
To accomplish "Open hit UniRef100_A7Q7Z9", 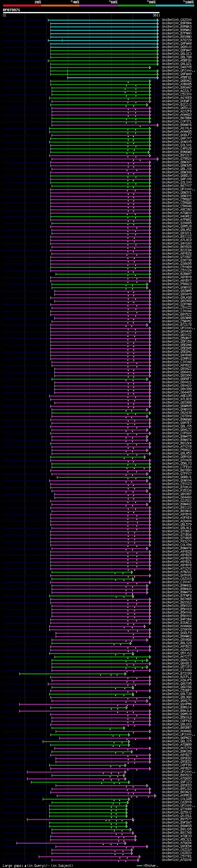I will 177,40.
